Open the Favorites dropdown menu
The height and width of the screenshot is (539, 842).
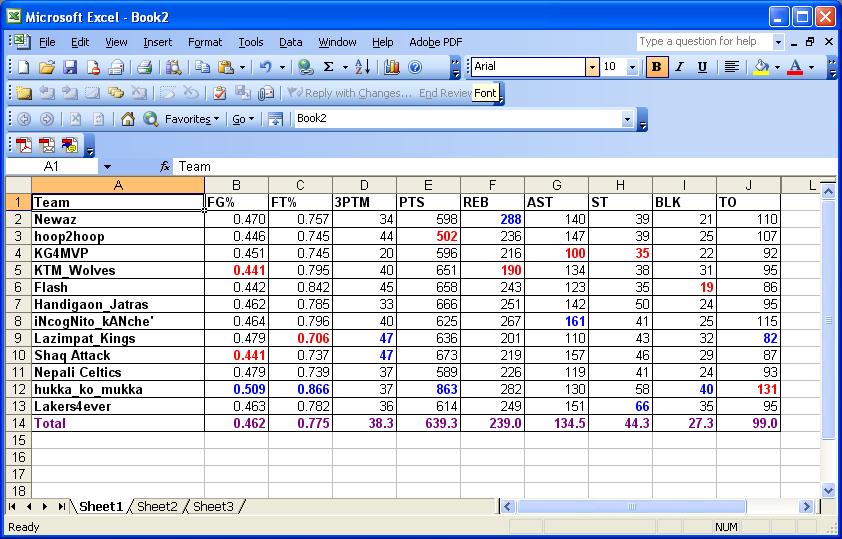[x=192, y=119]
